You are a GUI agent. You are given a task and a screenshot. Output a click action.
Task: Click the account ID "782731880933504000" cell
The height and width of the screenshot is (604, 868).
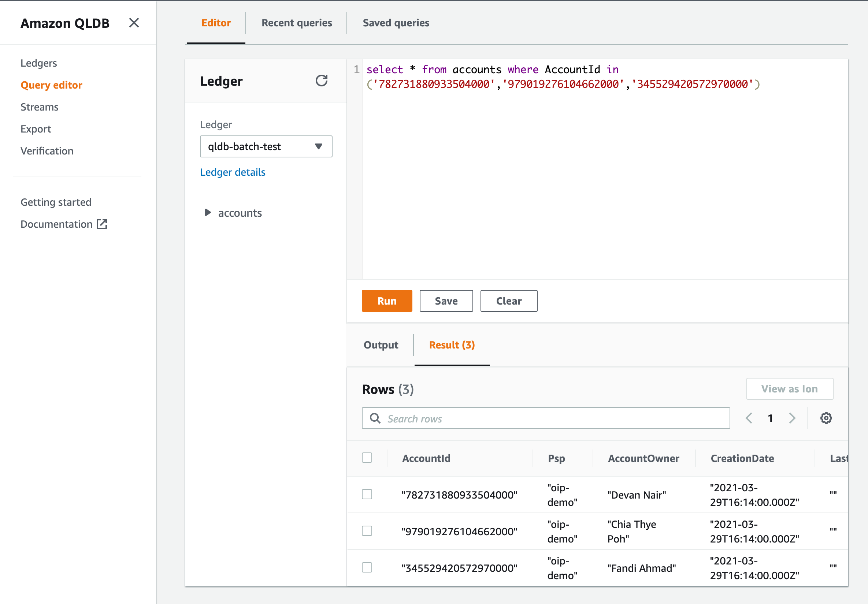[x=459, y=495]
